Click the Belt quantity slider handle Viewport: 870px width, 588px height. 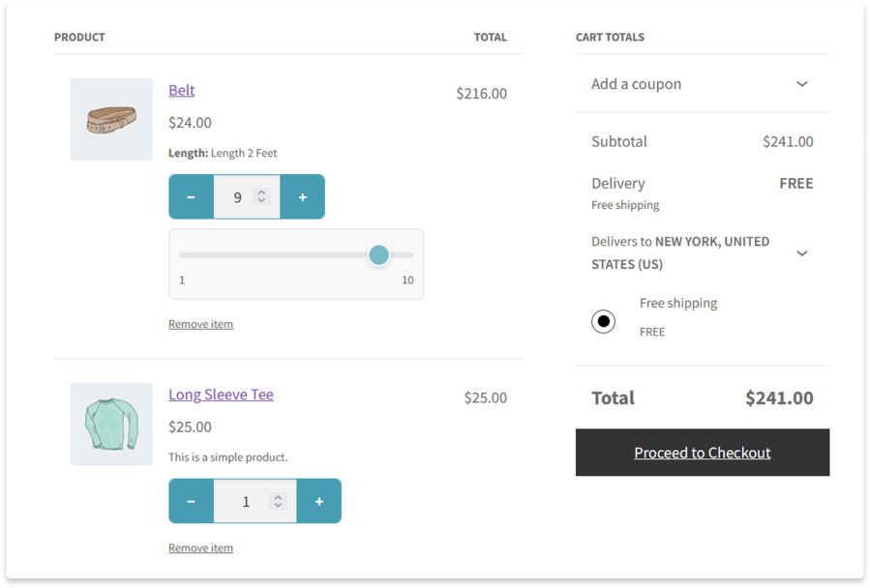(x=378, y=255)
